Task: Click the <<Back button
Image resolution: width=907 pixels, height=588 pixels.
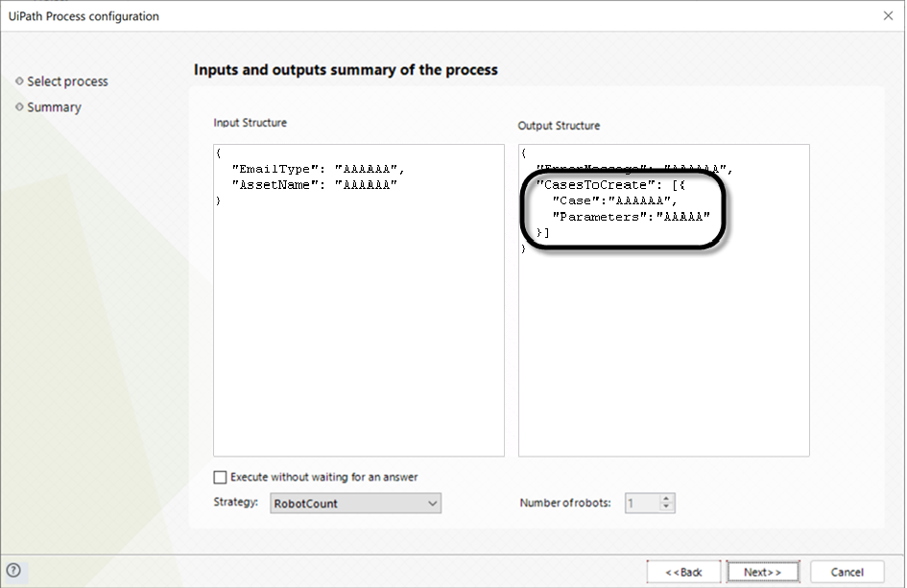Action: click(x=683, y=572)
